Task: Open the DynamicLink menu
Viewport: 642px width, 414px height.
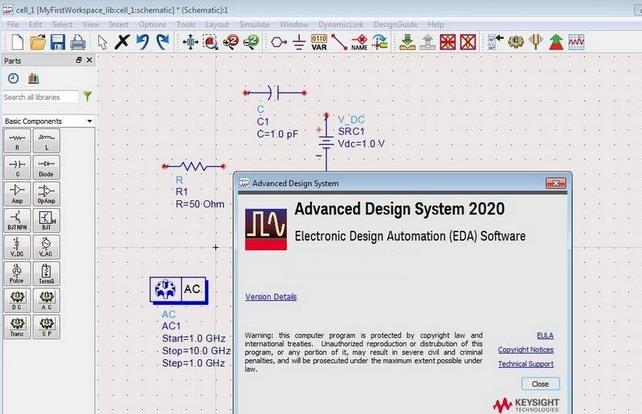Action: click(341, 25)
